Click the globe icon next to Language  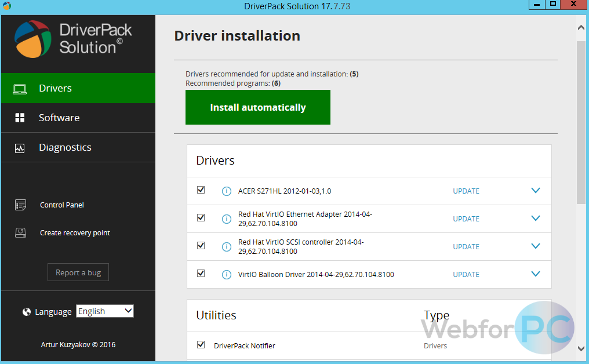[26, 312]
